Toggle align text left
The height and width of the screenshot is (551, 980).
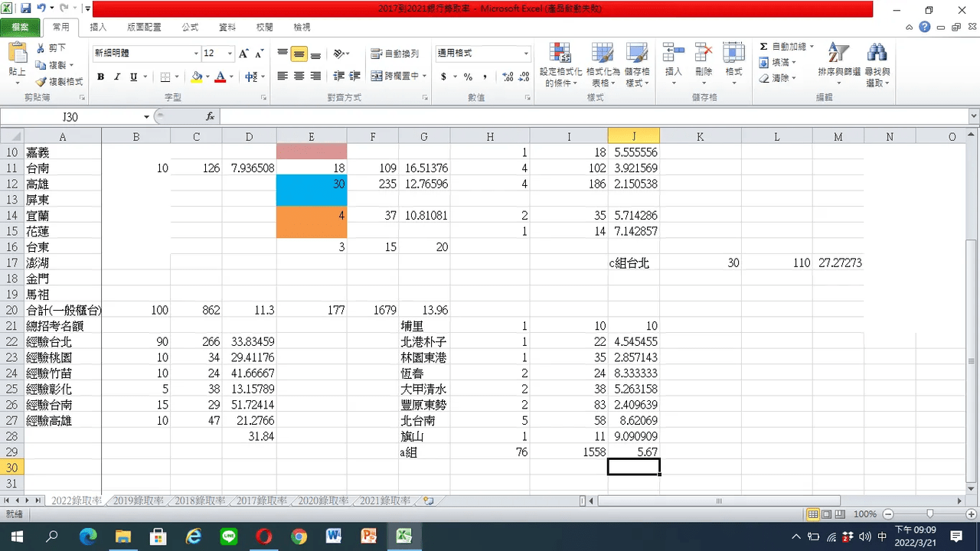283,77
